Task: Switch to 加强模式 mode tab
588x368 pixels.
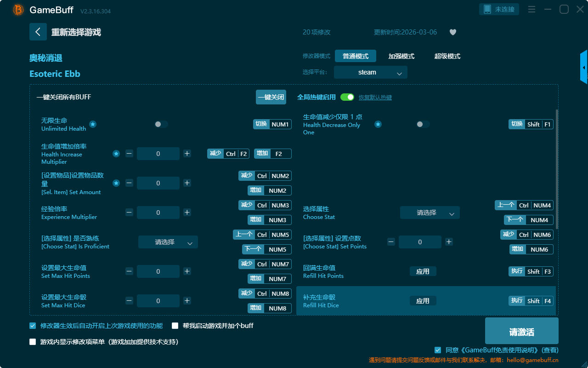Action: 401,56
